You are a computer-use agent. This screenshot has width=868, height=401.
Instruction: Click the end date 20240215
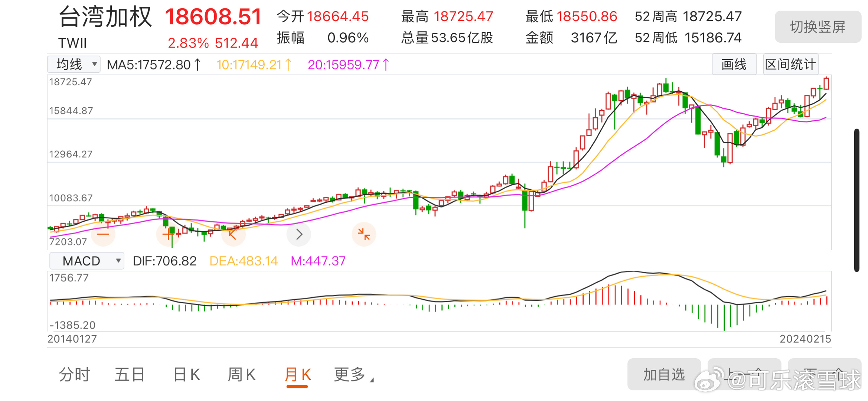pyautogui.click(x=805, y=339)
